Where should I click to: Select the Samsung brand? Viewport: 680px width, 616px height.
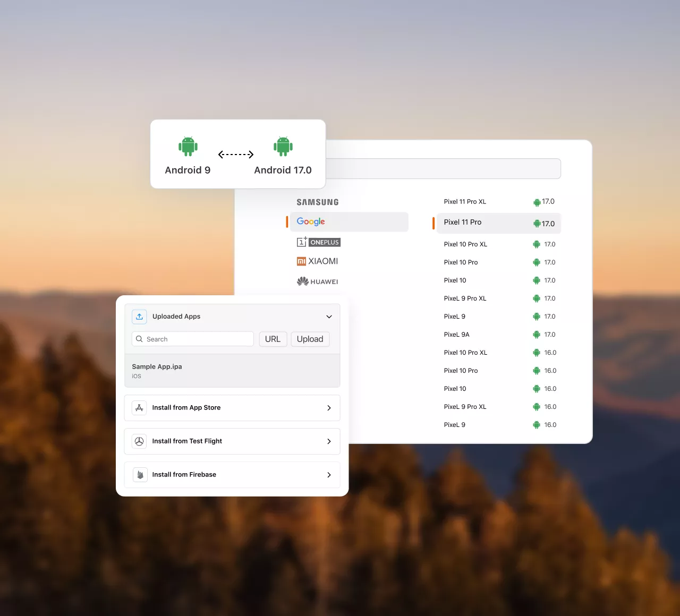(318, 202)
